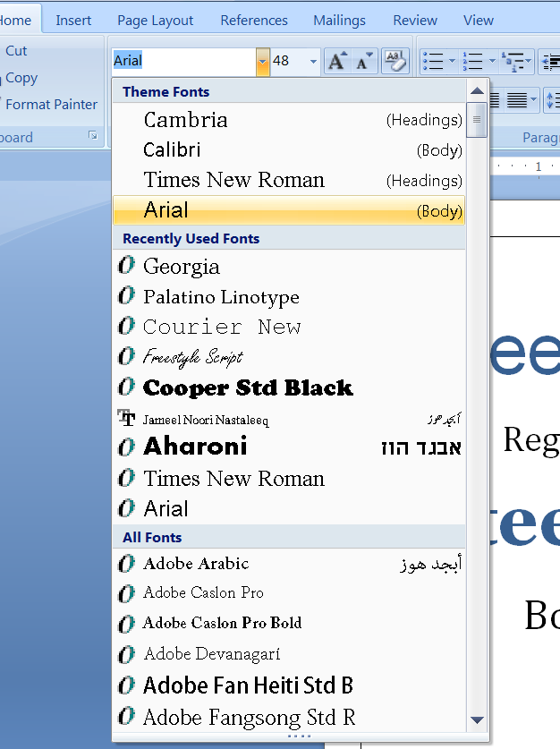
Task: Select Adobe Fangsong Std R font
Action: point(289,717)
